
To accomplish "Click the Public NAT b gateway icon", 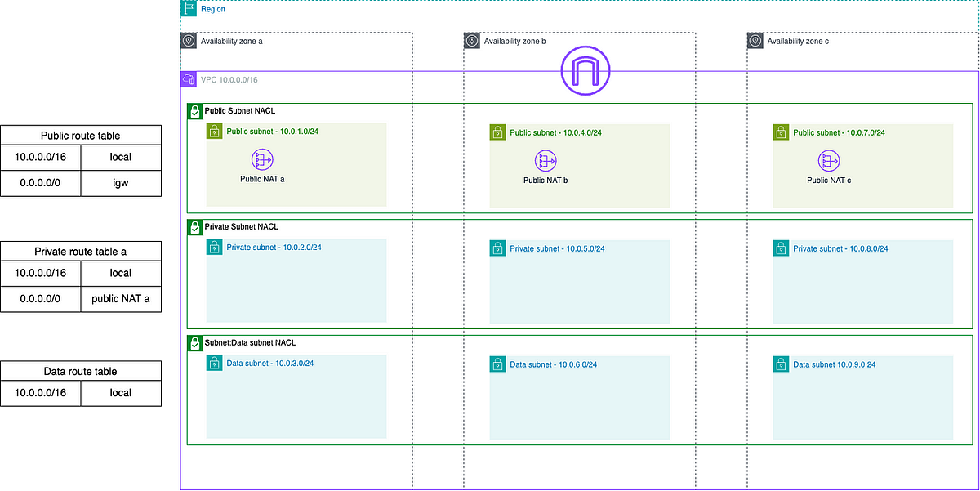I will click(x=546, y=160).
